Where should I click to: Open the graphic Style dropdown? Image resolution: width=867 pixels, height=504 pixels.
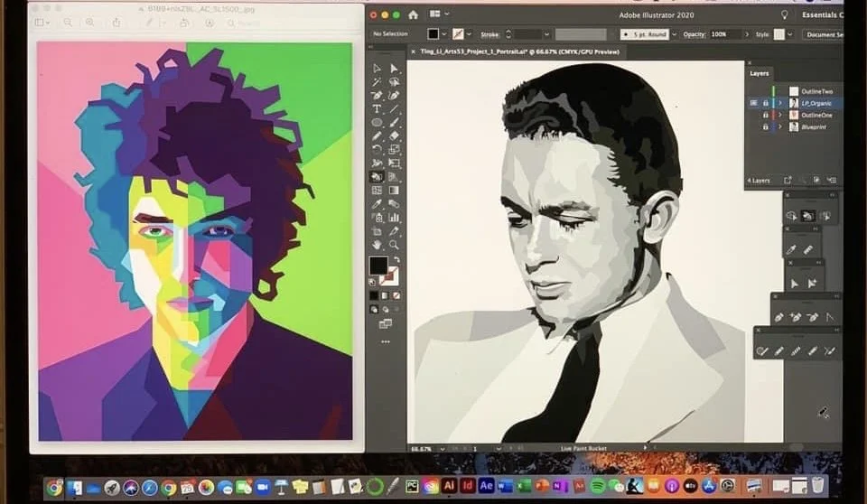(x=789, y=34)
